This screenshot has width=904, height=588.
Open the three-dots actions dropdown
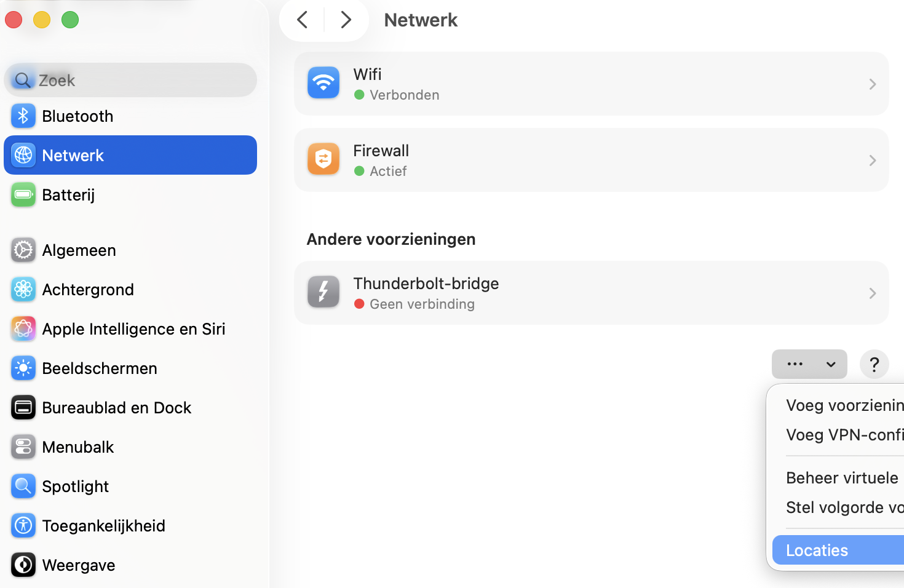coord(809,364)
